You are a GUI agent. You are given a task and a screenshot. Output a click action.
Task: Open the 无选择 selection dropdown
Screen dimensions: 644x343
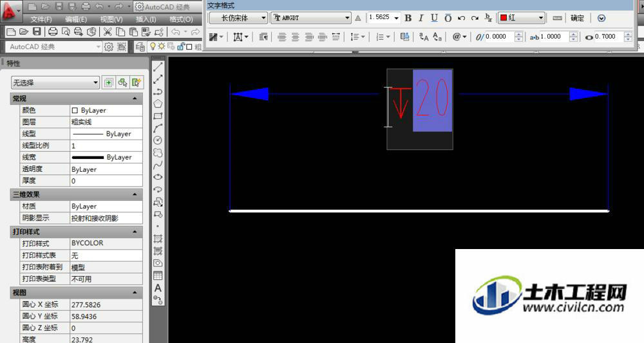coord(55,82)
